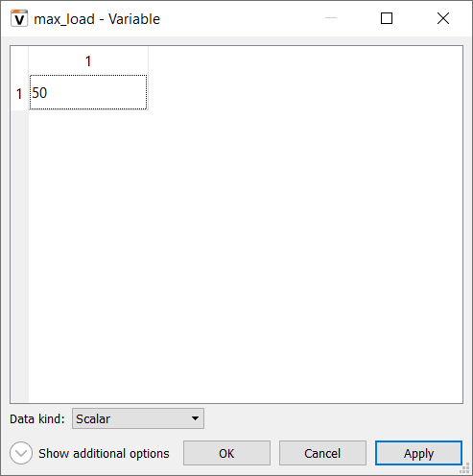
Task: Click the arrow of the Scalar dropdown
Action: (195, 418)
